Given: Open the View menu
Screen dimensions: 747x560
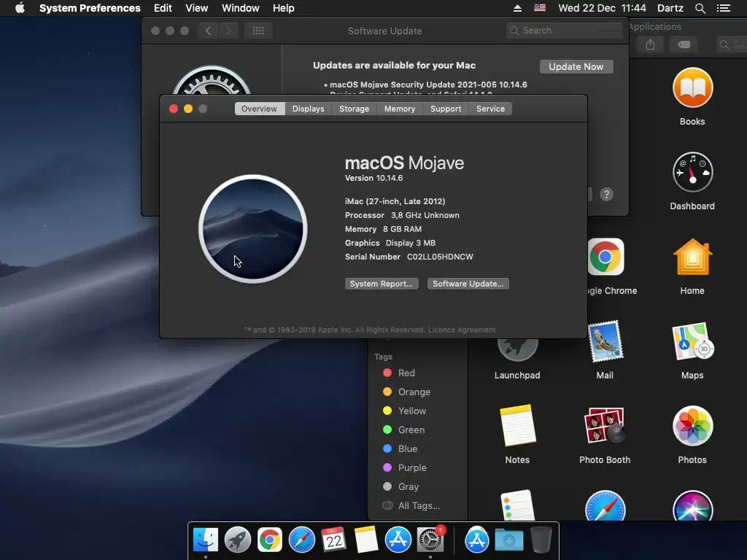Looking at the screenshot, I should point(197,8).
